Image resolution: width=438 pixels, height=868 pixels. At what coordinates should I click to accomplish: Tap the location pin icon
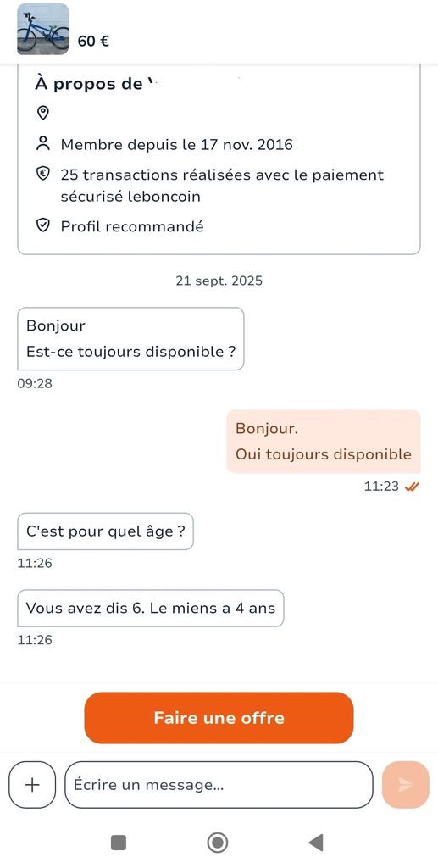click(42, 114)
